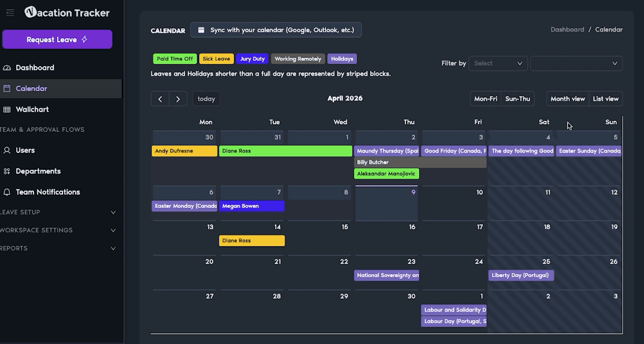Click the green Paid Time Off legend swatch
Viewport: 644px width, 344px height.
pyautogui.click(x=175, y=59)
